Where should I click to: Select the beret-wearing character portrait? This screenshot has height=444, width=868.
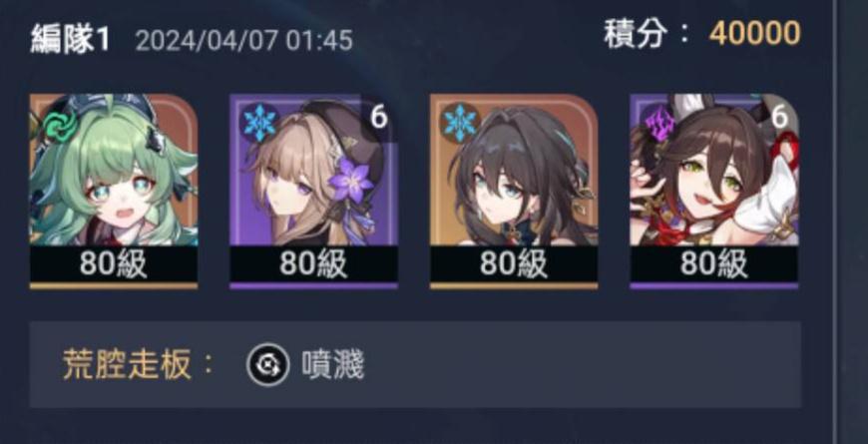tap(314, 191)
